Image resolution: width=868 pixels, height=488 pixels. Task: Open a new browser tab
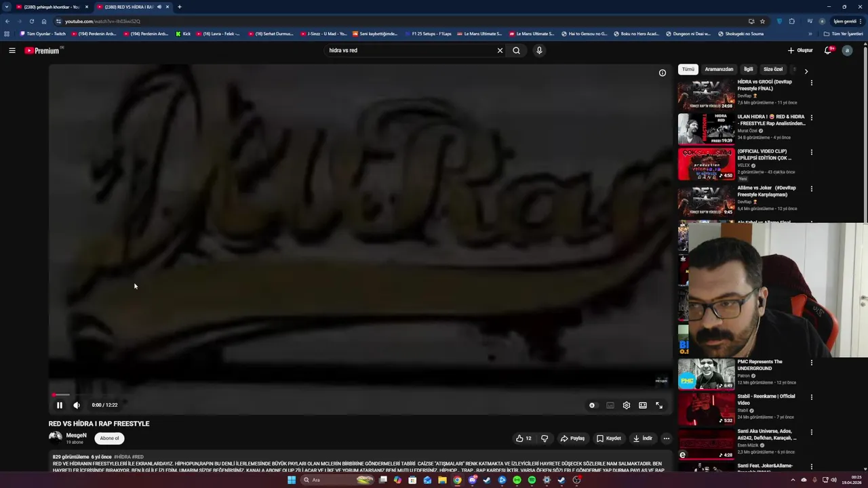click(x=180, y=7)
